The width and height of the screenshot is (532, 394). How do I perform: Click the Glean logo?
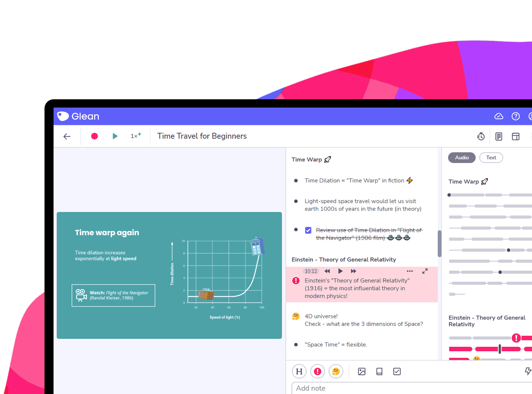click(x=78, y=116)
